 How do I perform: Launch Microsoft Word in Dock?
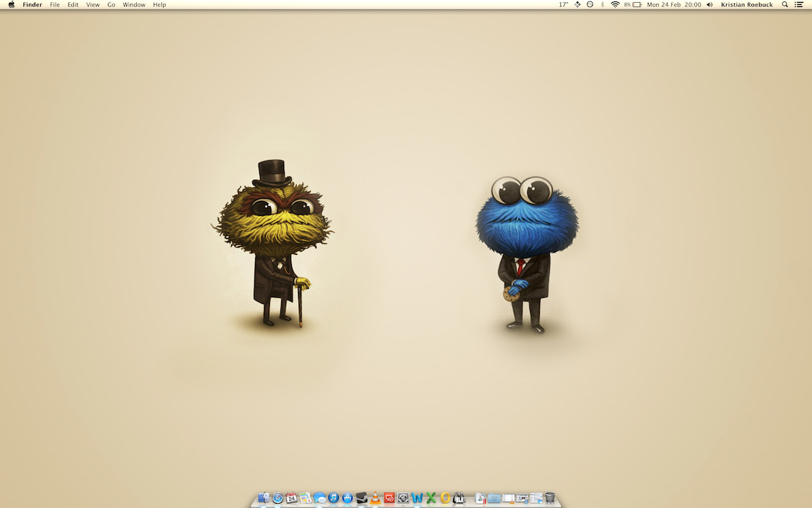point(417,497)
